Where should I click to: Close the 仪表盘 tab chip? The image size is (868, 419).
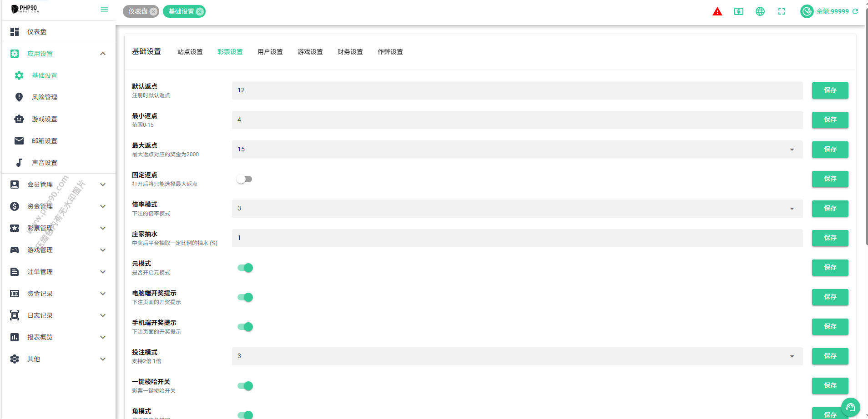pyautogui.click(x=153, y=11)
